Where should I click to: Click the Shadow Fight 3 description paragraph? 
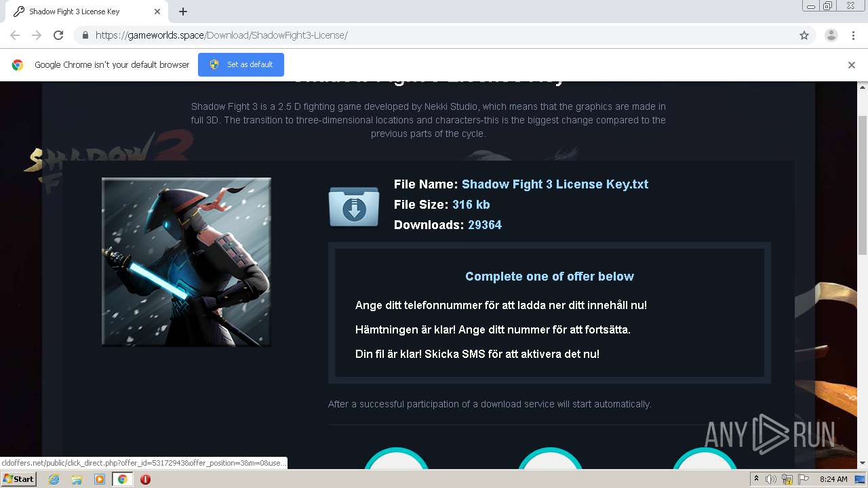coord(429,120)
